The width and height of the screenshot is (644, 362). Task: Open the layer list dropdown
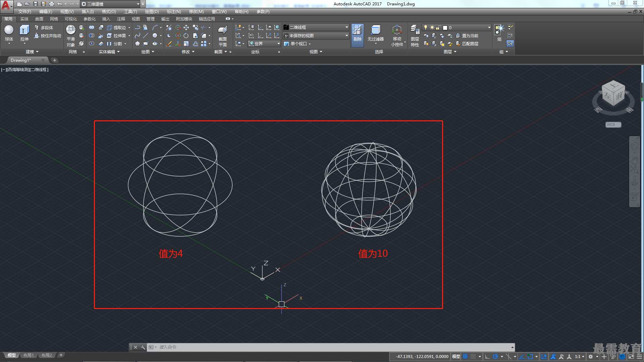pos(489,27)
